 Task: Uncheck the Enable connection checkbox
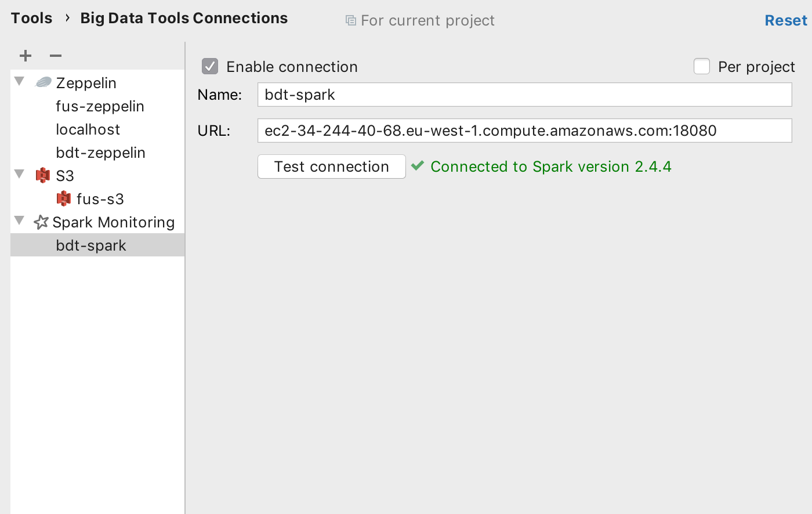point(210,66)
